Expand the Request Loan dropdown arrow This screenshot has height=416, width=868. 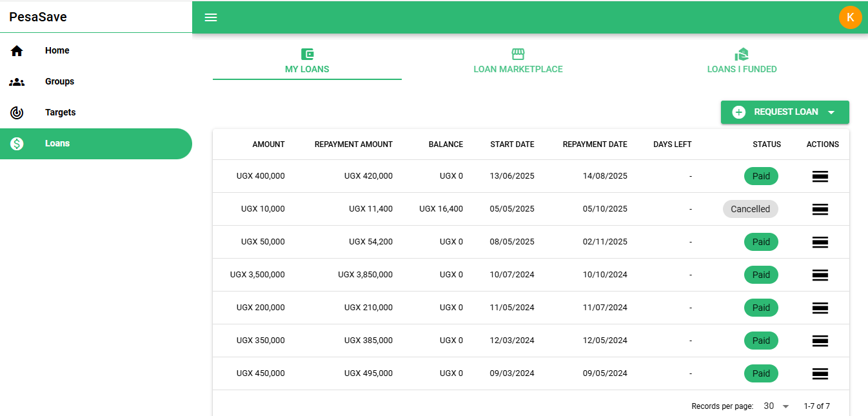tap(831, 113)
